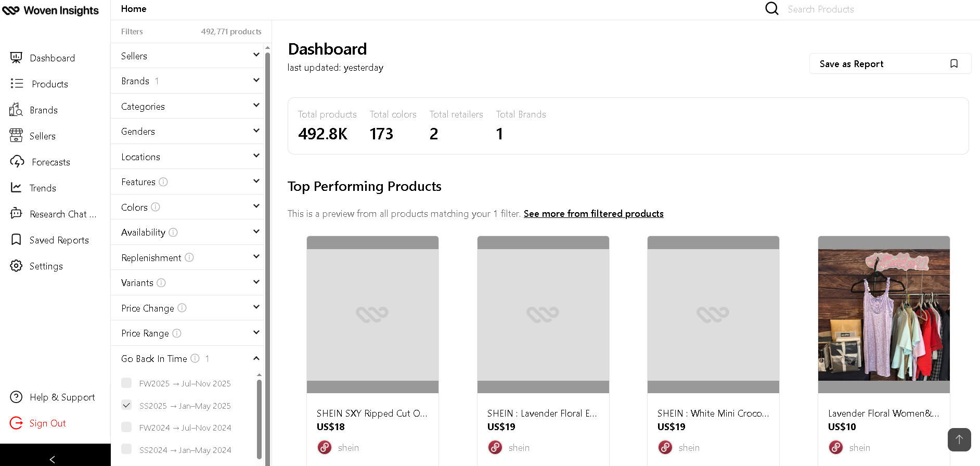This screenshot has height=466, width=980.
Task: Expand the Categories filter
Action: (x=190, y=106)
